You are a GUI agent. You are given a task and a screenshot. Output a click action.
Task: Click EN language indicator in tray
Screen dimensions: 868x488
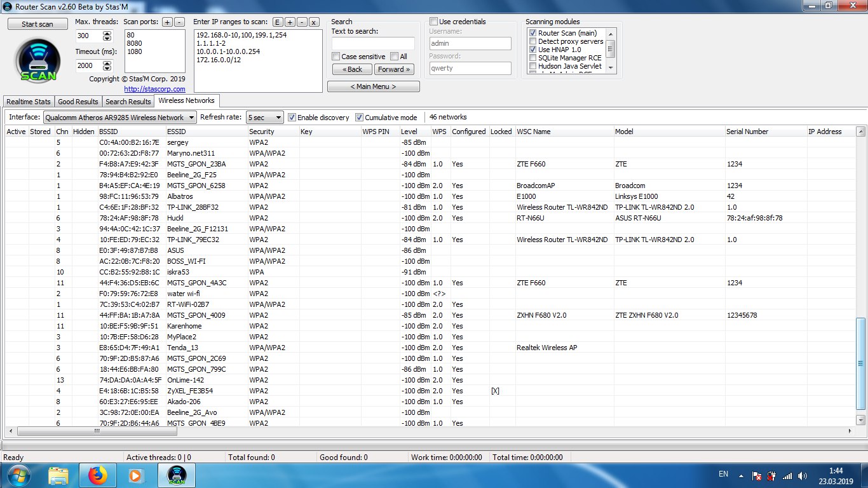[723, 474]
